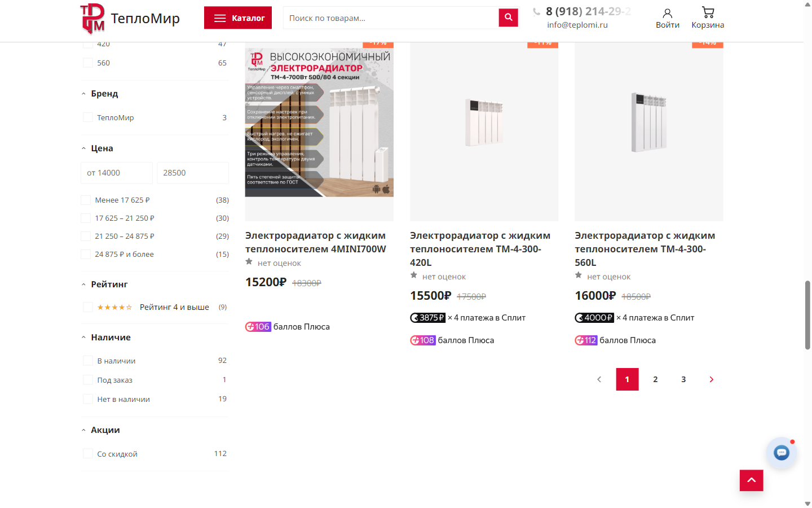This screenshot has height=508, width=812.
Task: Open product title ending ТМ-4-300-420L
Action: [x=480, y=249]
